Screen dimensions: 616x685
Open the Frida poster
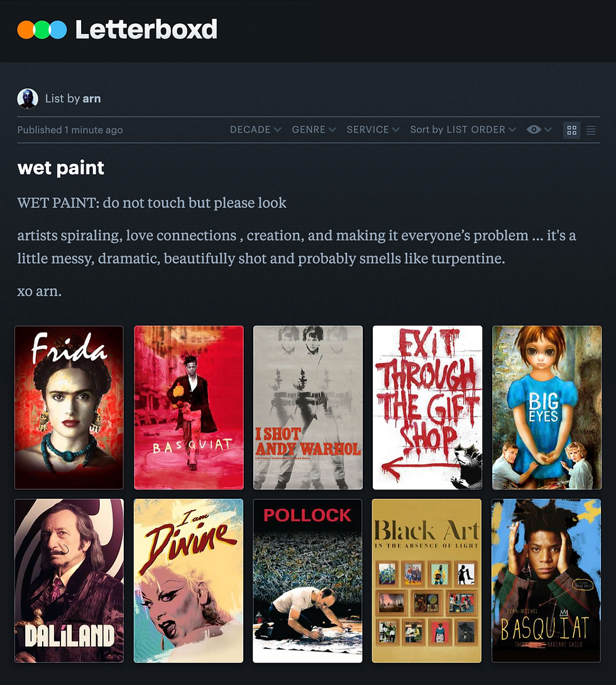(x=69, y=407)
